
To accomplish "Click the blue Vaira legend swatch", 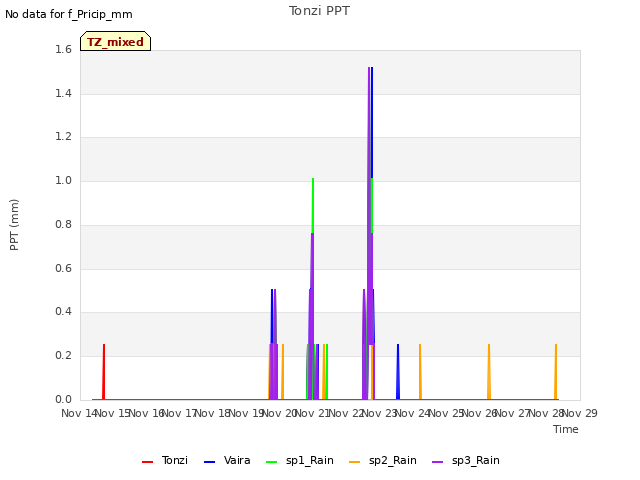I will point(209,462).
